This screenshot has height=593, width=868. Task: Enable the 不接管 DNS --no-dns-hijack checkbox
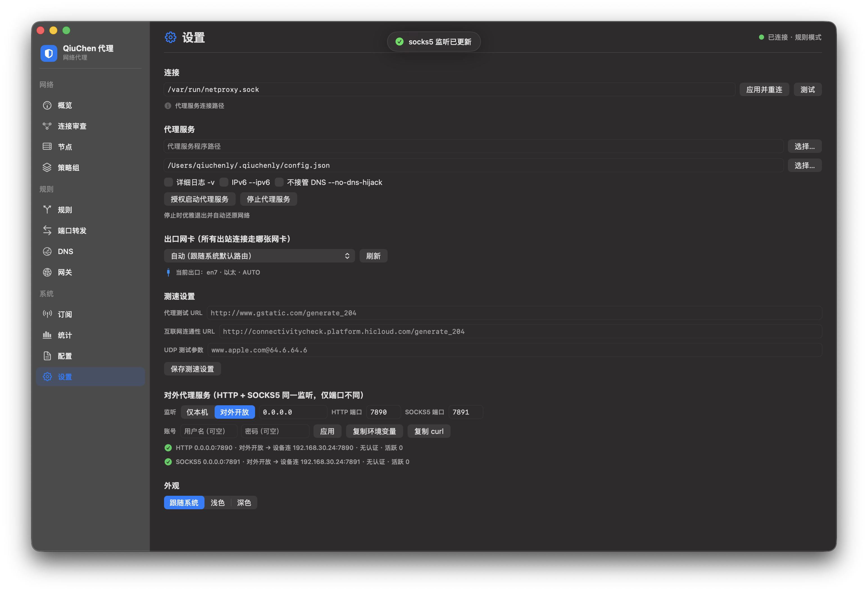click(279, 182)
